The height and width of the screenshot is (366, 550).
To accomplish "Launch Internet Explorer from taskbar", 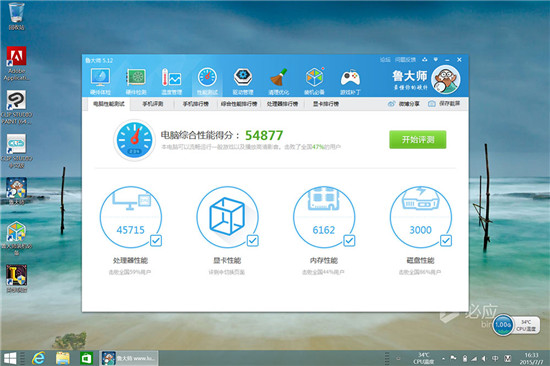I will (x=38, y=358).
